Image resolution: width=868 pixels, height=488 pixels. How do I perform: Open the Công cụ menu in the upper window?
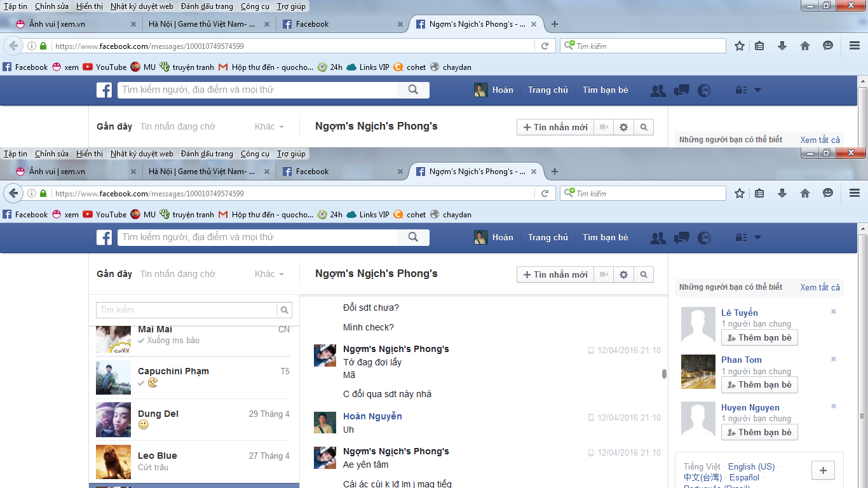pos(255,6)
